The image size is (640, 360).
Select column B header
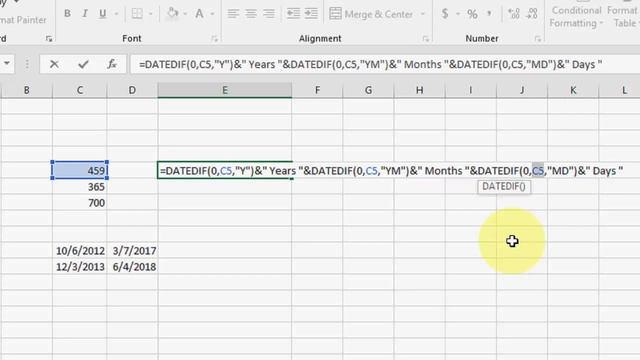pyautogui.click(x=27, y=90)
